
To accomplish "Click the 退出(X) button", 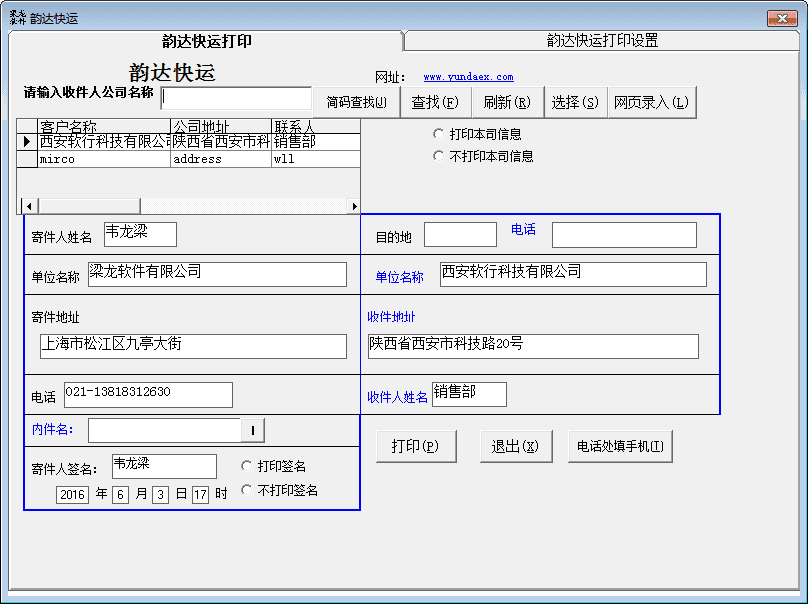I will [515, 446].
